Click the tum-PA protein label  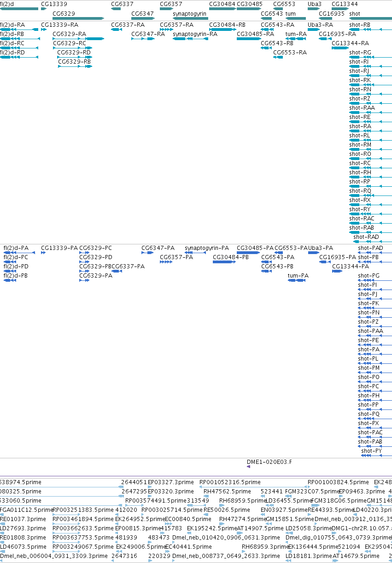298,275
